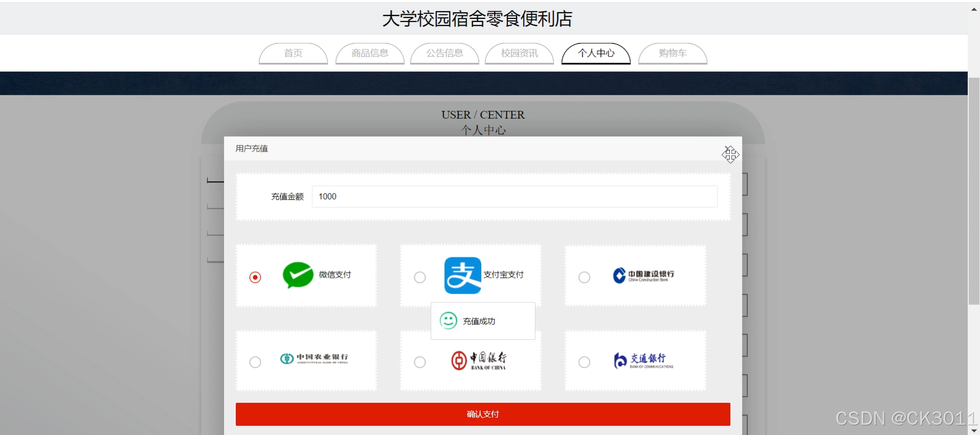Open the 购物车 tab
This screenshot has width=980, height=435.
[672, 53]
